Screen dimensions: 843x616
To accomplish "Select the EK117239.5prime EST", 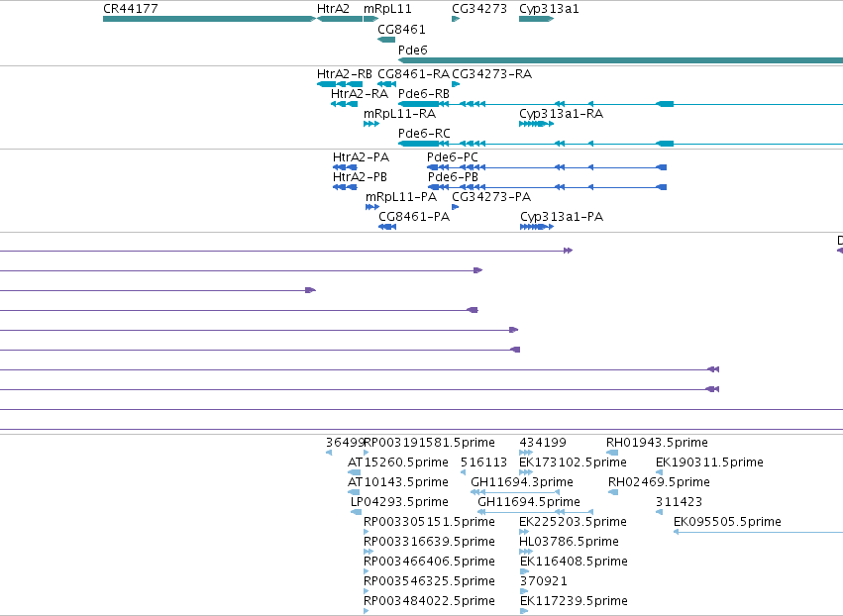I will [x=524, y=611].
